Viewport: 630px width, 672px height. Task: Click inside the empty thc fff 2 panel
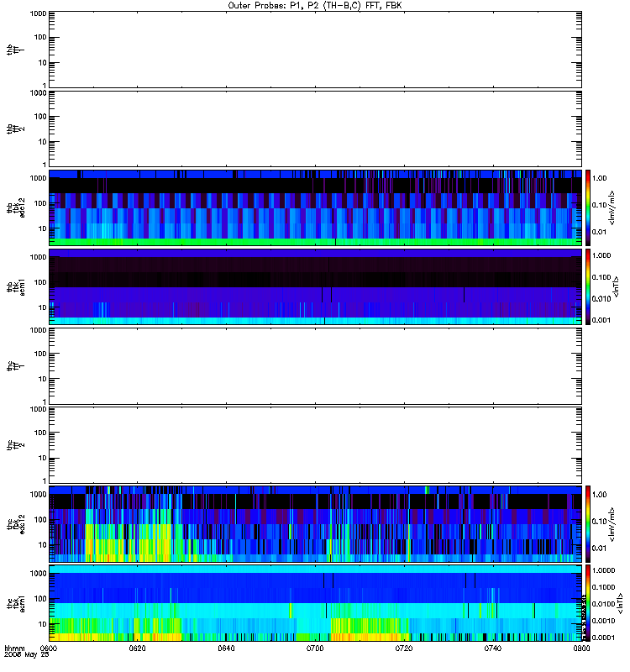click(315, 445)
